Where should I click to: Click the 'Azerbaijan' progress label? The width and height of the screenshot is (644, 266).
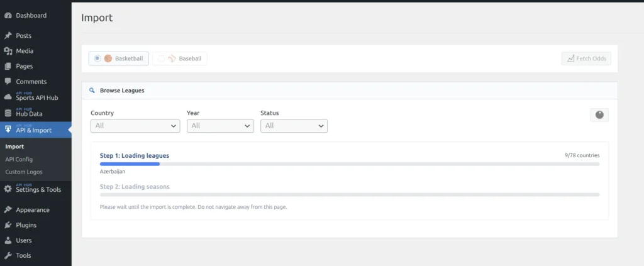pos(113,172)
